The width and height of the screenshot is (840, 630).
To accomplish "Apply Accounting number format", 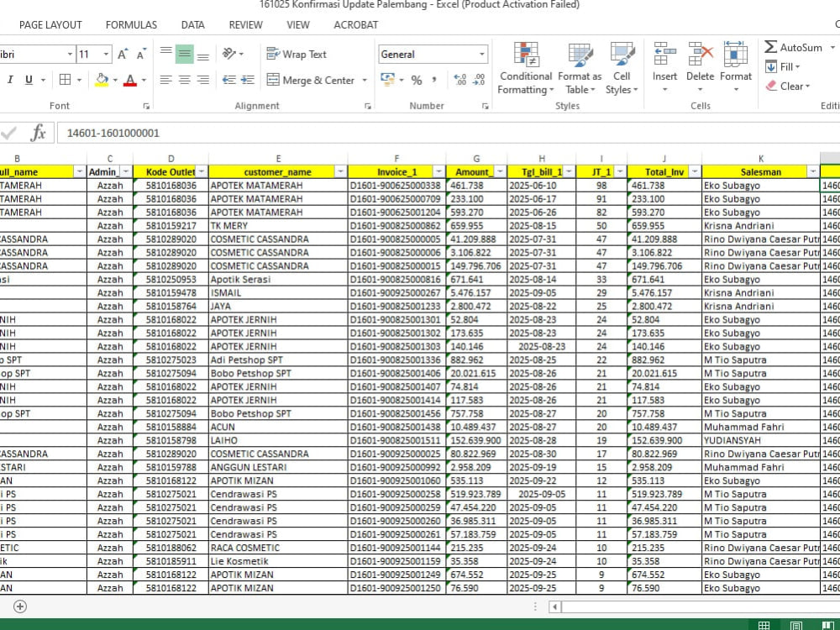I will point(388,80).
